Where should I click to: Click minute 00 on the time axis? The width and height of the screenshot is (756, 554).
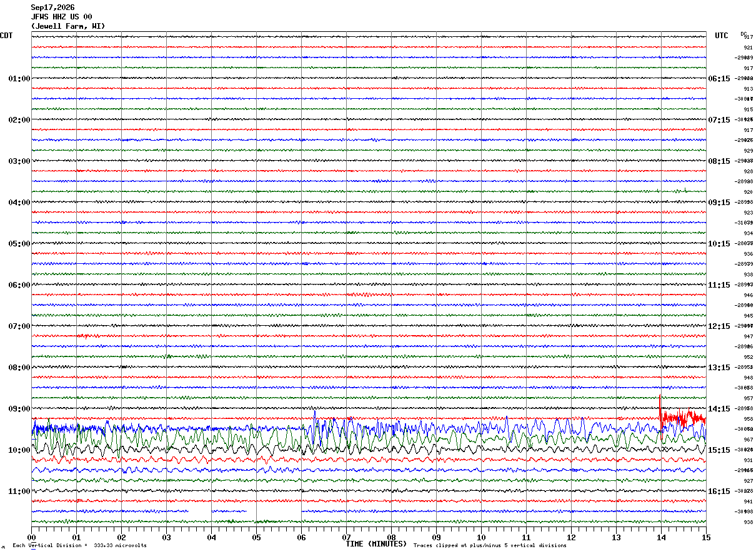point(32,538)
